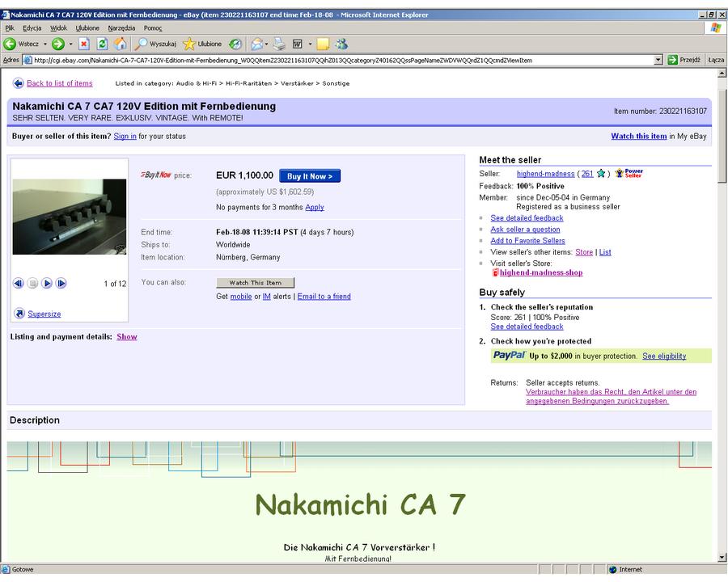Open the Narzędzia menu
Screen dimensions: 728x582
point(121,27)
